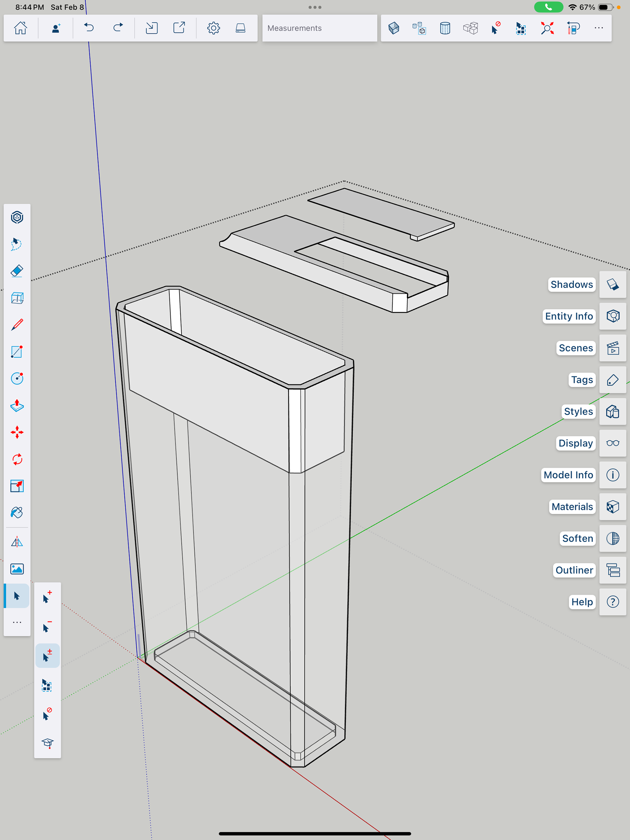Select the Paint Bucket tool
The height and width of the screenshot is (840, 630).
point(17,513)
